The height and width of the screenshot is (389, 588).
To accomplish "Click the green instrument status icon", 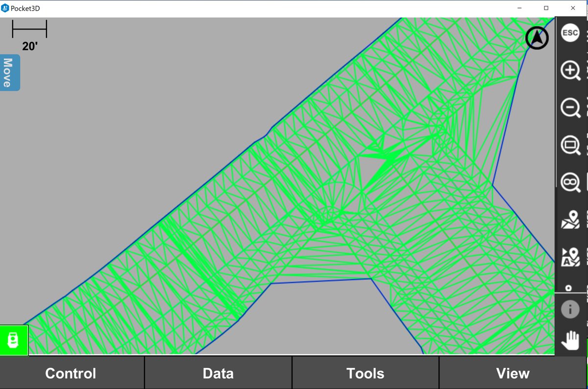I will (14, 340).
